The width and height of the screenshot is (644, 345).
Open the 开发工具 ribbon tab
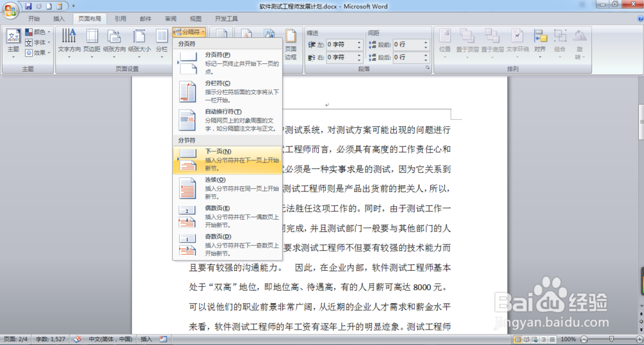(226, 19)
